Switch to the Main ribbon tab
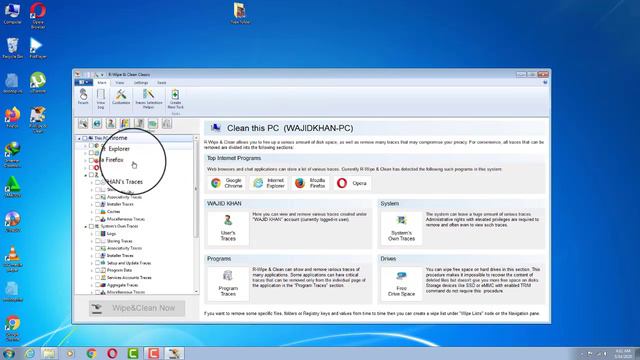Screen dimensions: 640x360 tap(102, 82)
